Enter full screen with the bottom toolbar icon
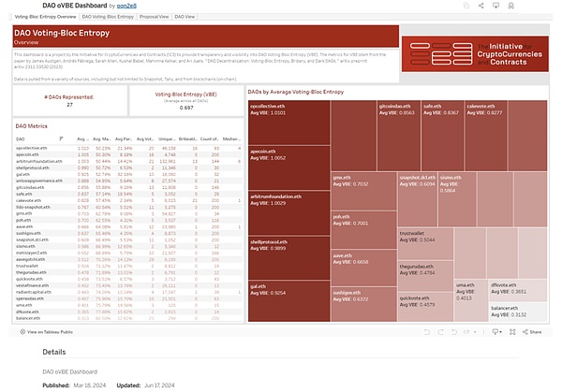The height and width of the screenshot is (392, 562). pos(512,332)
